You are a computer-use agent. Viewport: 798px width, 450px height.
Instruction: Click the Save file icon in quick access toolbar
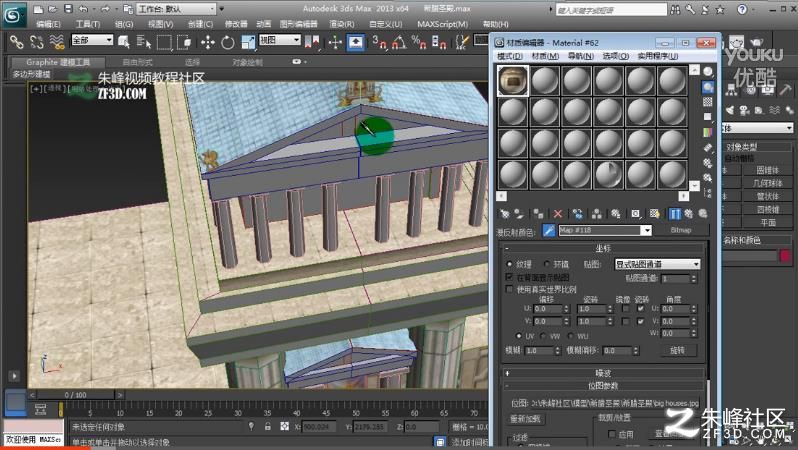[68, 9]
